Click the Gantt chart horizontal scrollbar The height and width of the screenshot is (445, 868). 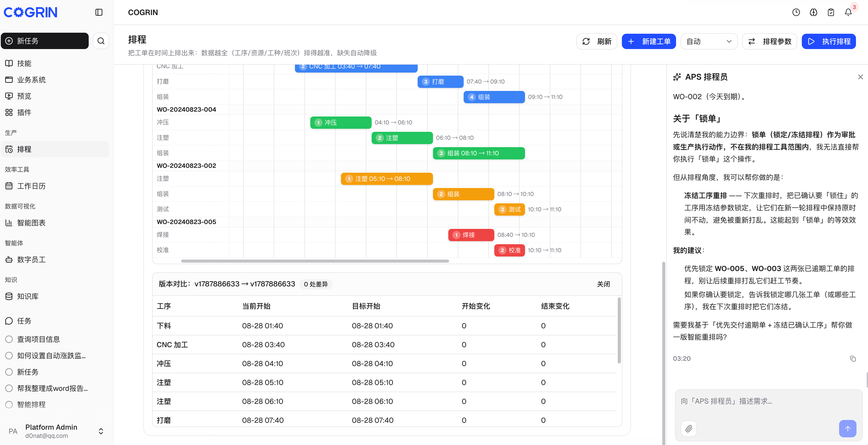(315, 261)
